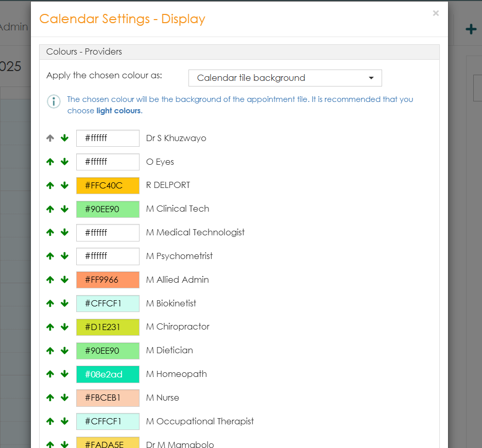Edit the colour field for M Psychometrist

pyautogui.click(x=108, y=256)
